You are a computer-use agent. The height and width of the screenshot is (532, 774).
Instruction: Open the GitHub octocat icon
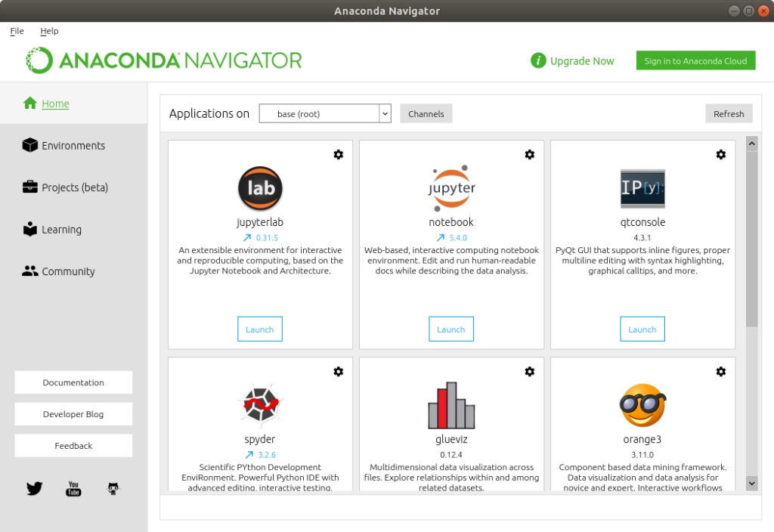(113, 489)
